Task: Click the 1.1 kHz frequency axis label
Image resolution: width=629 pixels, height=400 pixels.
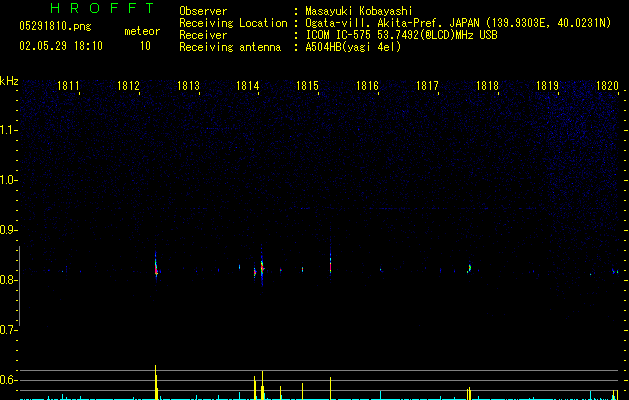Action: coord(8,130)
